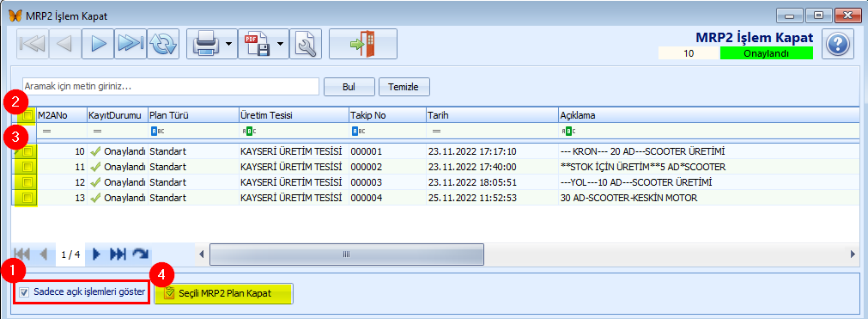Refresh the records with circular arrows icon
The image size is (868, 319).
(x=163, y=44)
